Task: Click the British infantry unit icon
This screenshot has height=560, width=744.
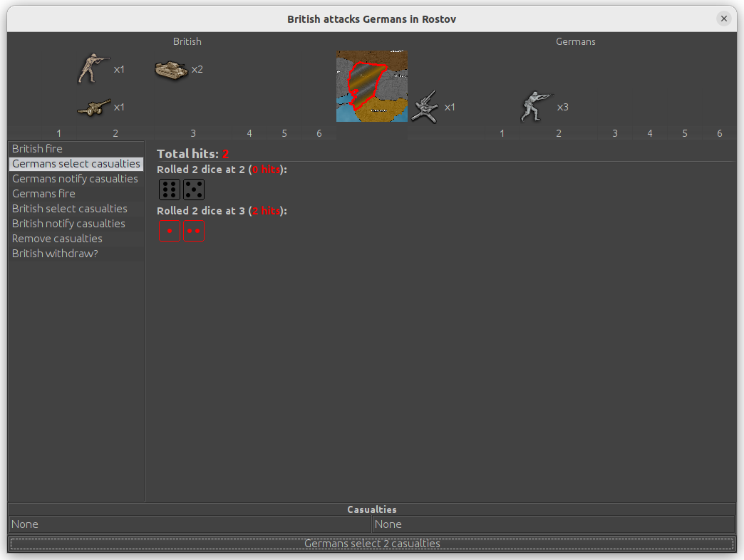Action: [x=94, y=69]
